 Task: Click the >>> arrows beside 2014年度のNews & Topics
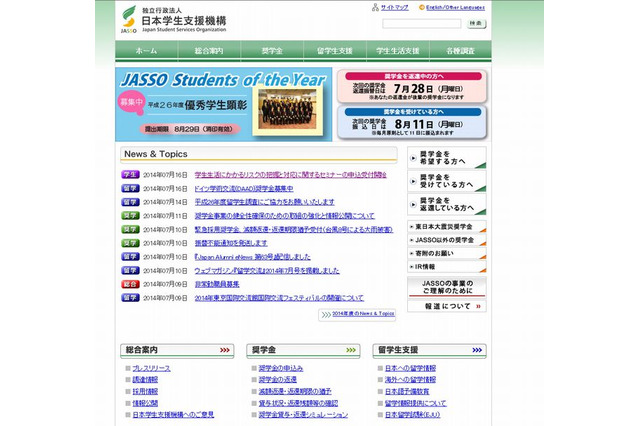(x=326, y=315)
